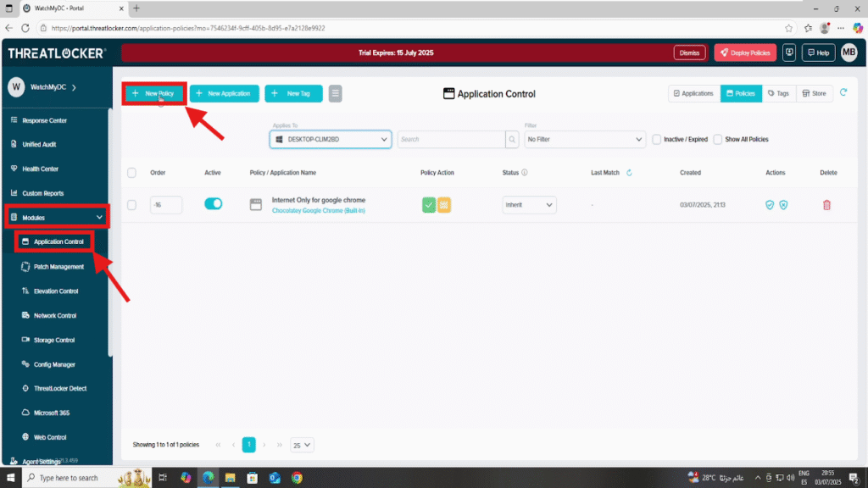Edit the policy order number field
This screenshot has width=868, height=488.
(165, 205)
